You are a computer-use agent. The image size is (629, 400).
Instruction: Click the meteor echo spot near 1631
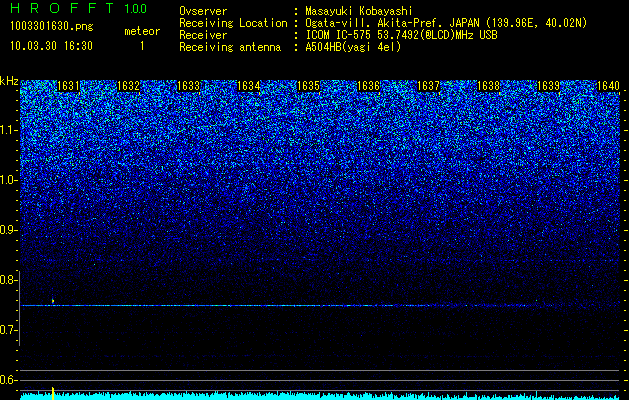[53, 301]
